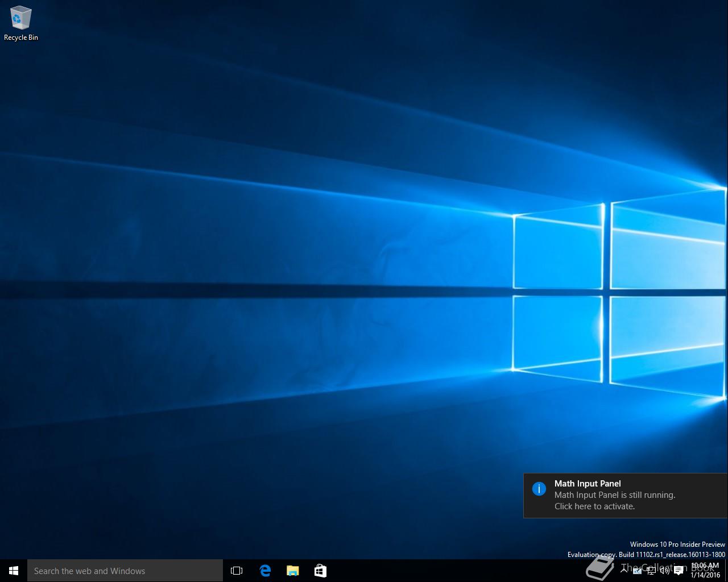Click the Math Input Panel notification title
Viewport: 728px width, 582px height.
pyautogui.click(x=588, y=484)
